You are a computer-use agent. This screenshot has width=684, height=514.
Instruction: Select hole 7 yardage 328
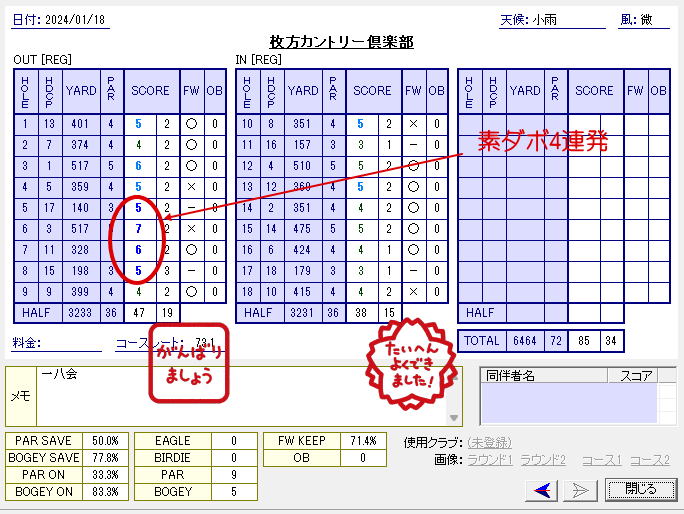[80, 250]
